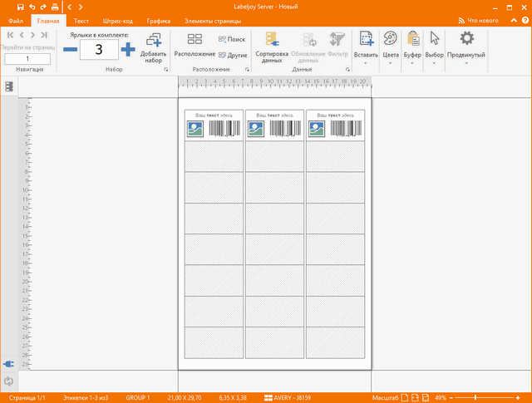Click the page number input field
Image resolution: width=532 pixels, height=403 pixels.
pyautogui.click(x=27, y=59)
